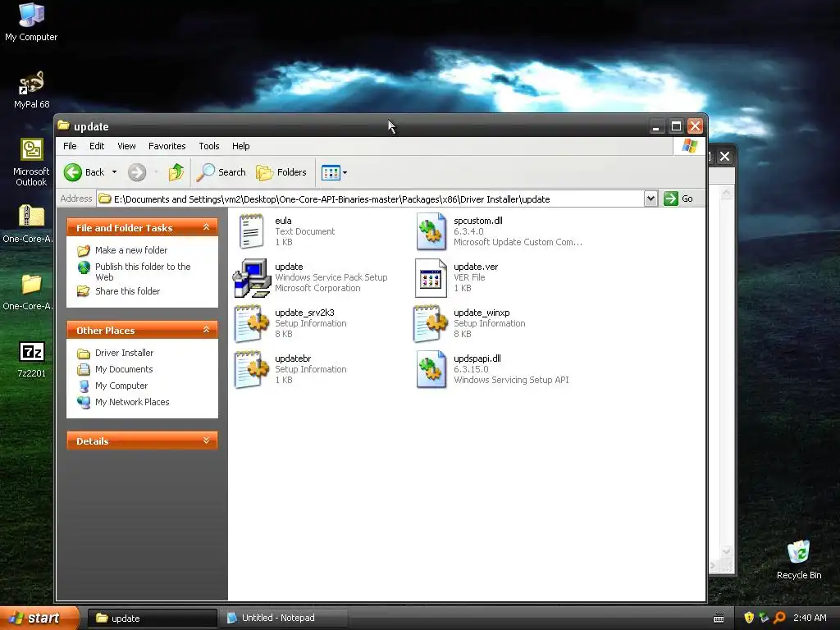This screenshot has height=630, width=840.
Task: Click the Go button
Action: click(678, 199)
